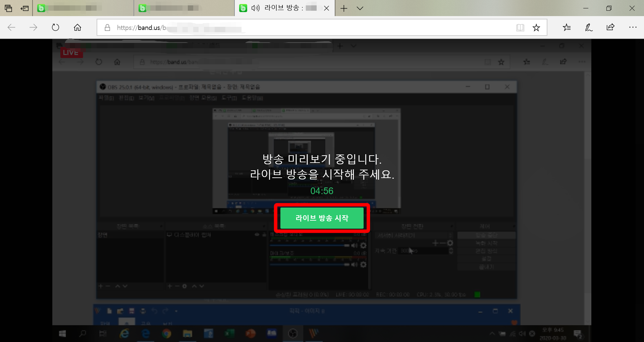Image resolution: width=644 pixels, height=342 pixels.
Task: Switch to the first Band tab
Action: [83, 8]
